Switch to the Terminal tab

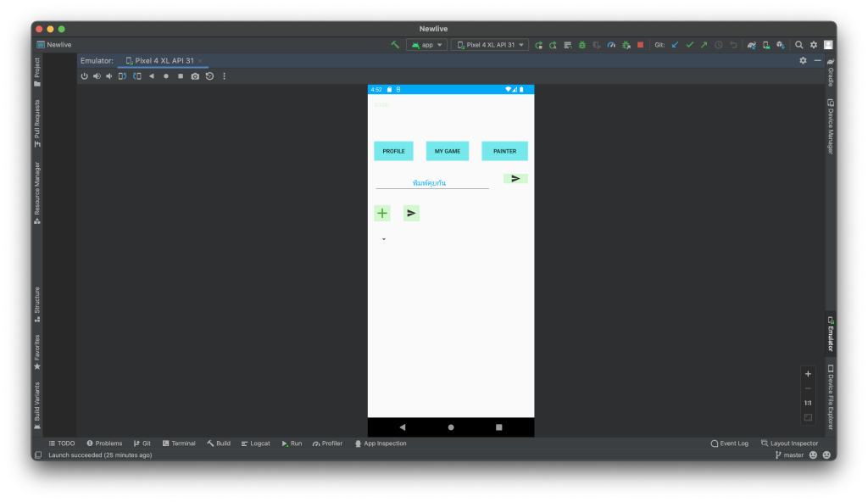pos(179,443)
